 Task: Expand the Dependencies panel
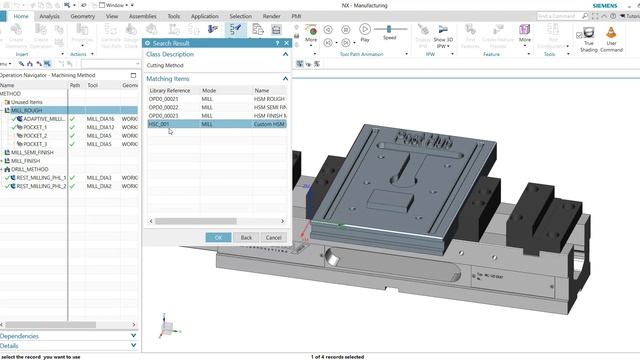pyautogui.click(x=133, y=336)
